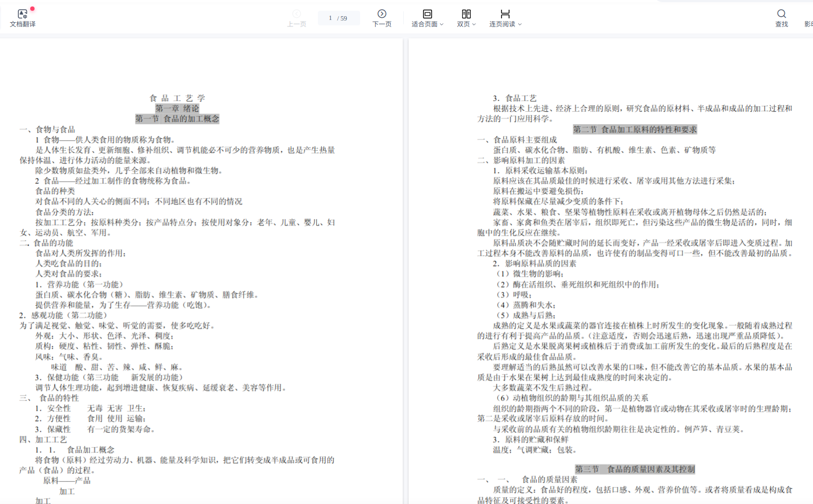
Task: Open 查找 search with the magnifier icon
Action: 781,13
